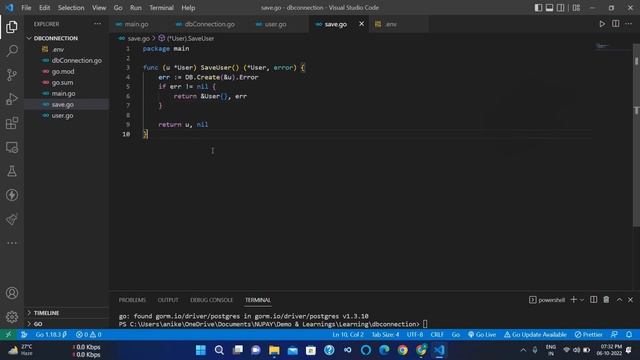Screen dimensions: 640x360
Task: Close the terminal panel
Action: 631,300
